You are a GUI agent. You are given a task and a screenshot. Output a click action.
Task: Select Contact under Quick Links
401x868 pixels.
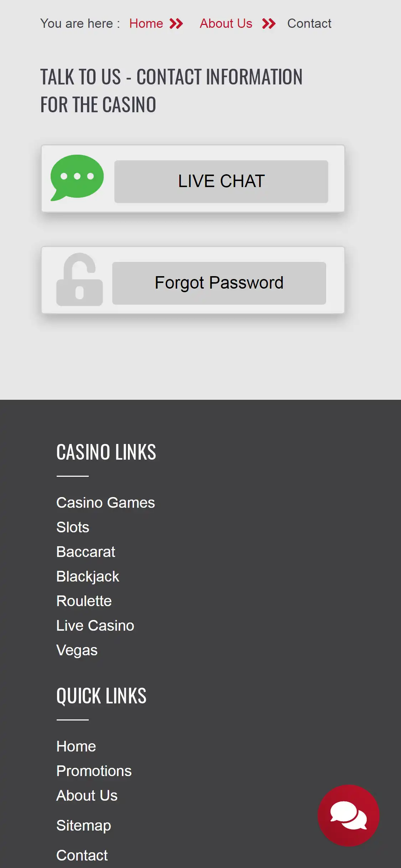tap(82, 855)
